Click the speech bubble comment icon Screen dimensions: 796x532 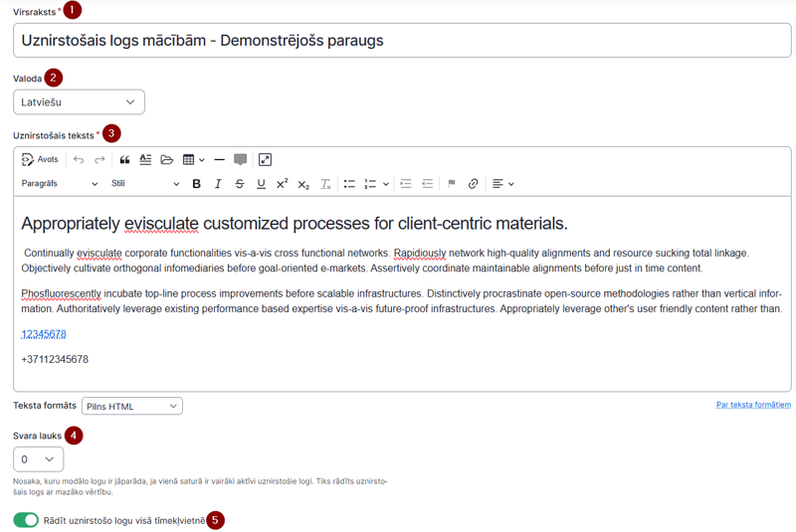point(241,160)
